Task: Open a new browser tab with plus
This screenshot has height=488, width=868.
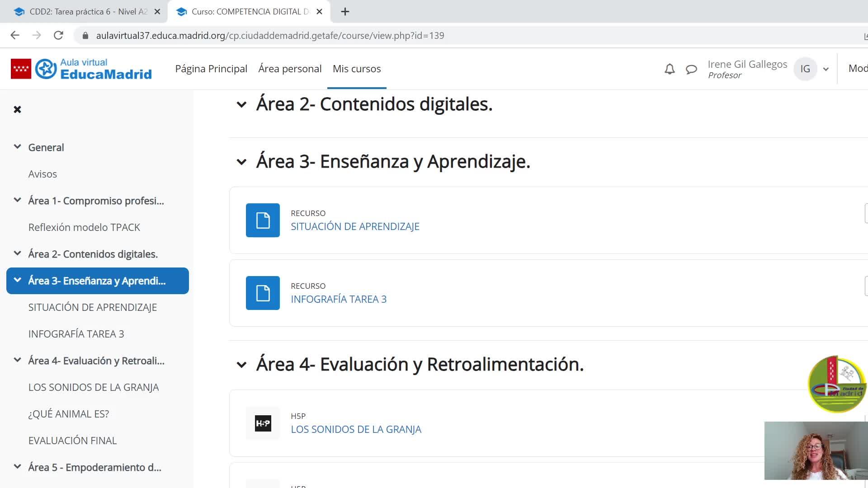Action: point(345,12)
